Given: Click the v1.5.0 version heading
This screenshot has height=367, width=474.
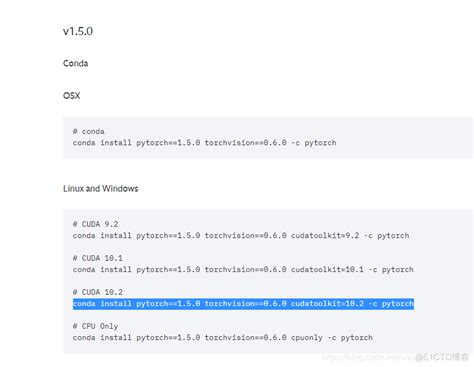Looking at the screenshot, I should tap(78, 31).
